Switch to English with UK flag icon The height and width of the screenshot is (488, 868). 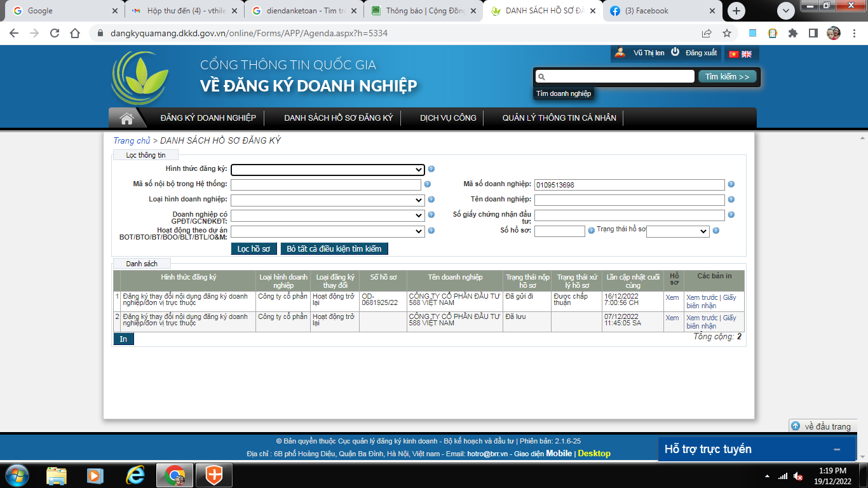746,54
